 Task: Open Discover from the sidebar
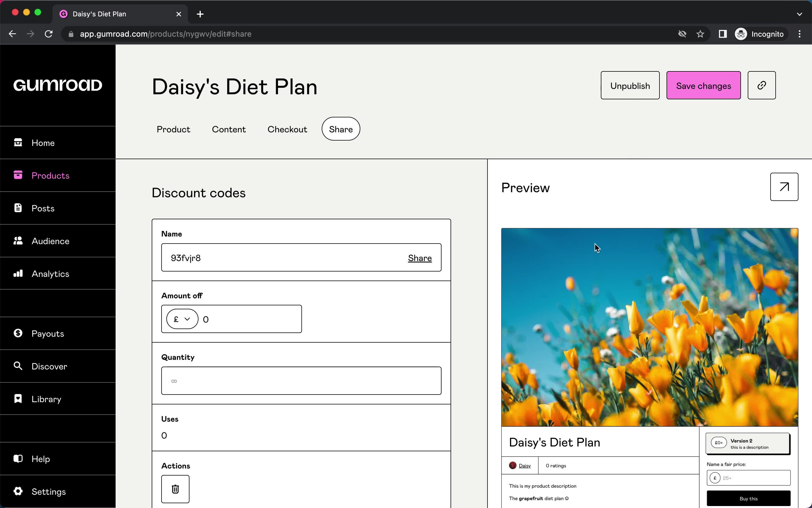(x=58, y=366)
